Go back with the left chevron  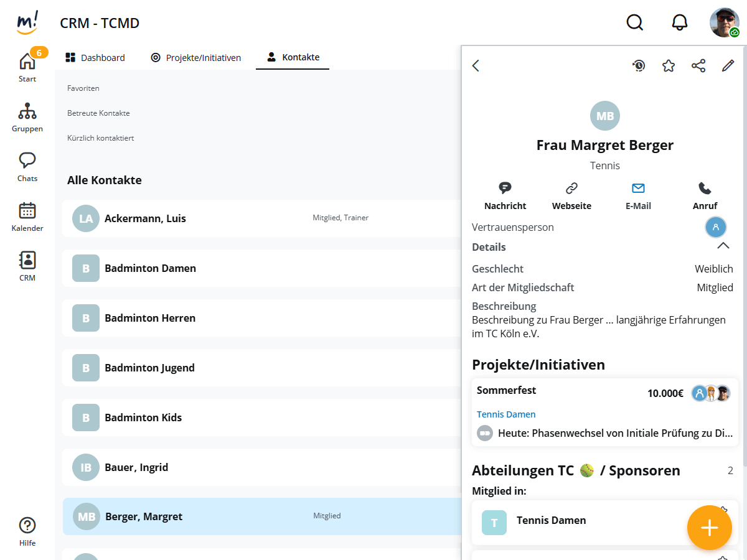point(476,66)
